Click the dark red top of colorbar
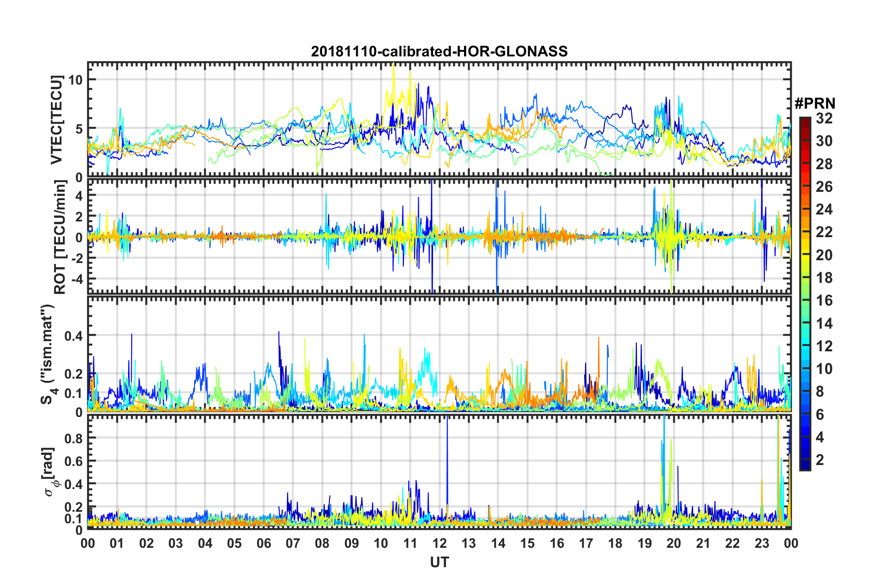The width and height of the screenshot is (879, 588). (805, 121)
